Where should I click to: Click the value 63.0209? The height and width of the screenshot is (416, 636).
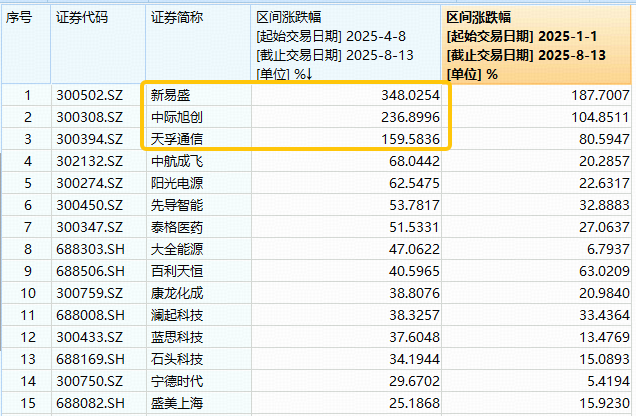pos(604,271)
